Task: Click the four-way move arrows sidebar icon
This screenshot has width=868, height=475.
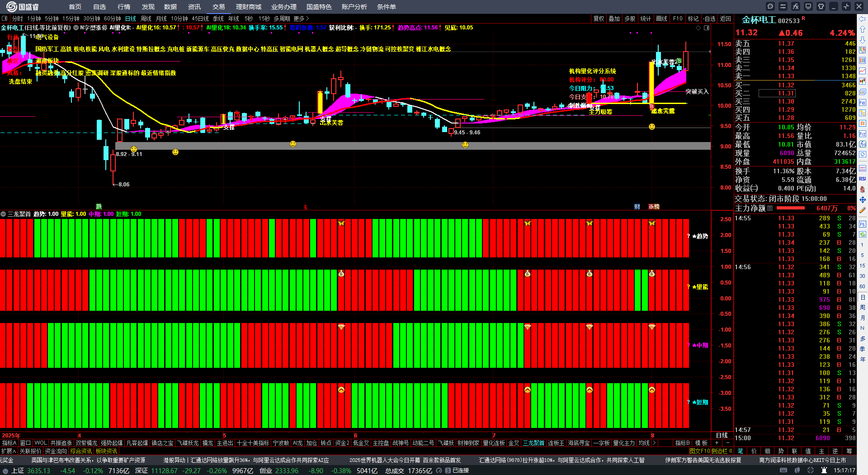Action: (x=863, y=199)
